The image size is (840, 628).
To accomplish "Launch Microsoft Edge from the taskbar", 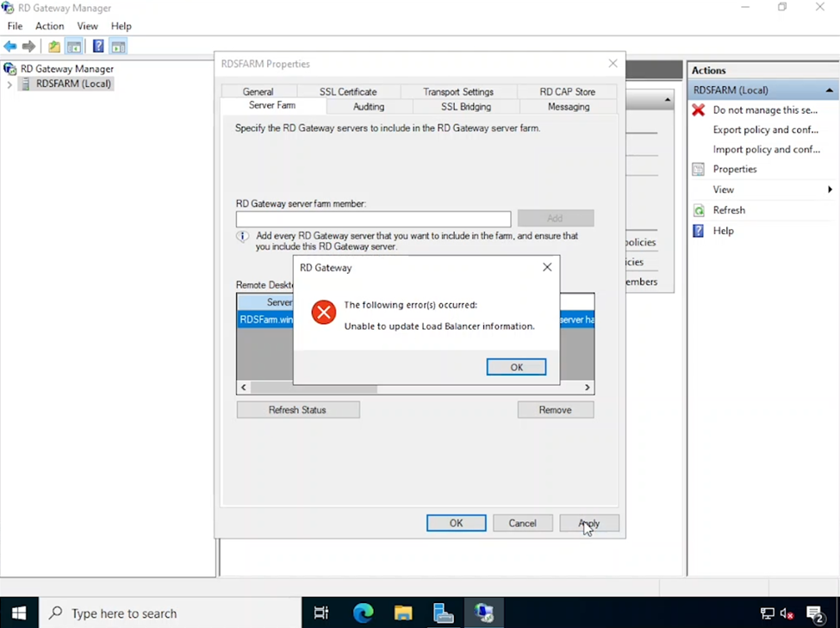I will pyautogui.click(x=363, y=612).
